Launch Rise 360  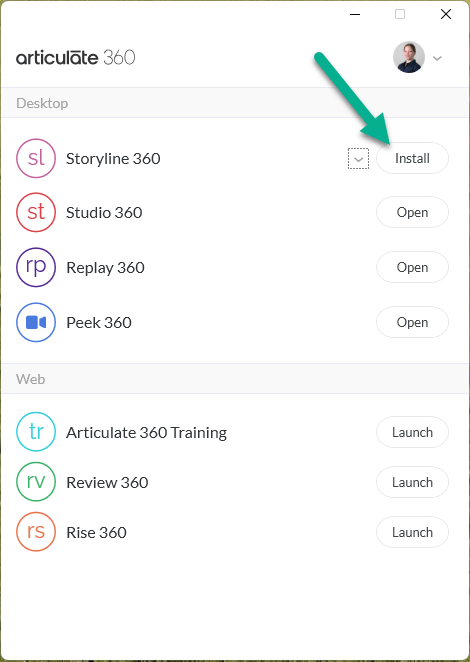tap(412, 532)
